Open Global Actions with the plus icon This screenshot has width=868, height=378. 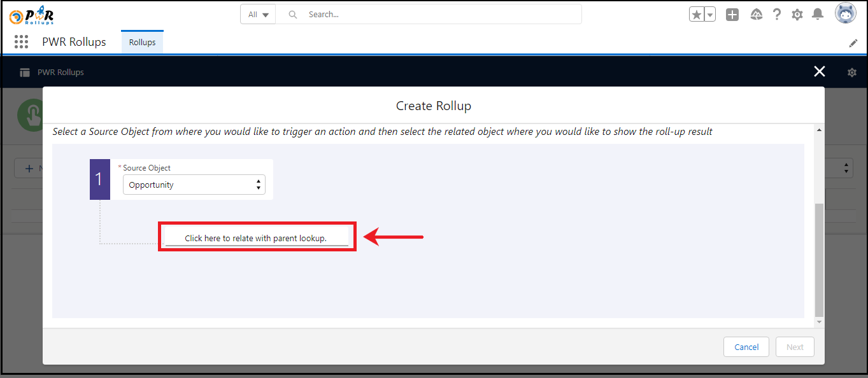(732, 14)
